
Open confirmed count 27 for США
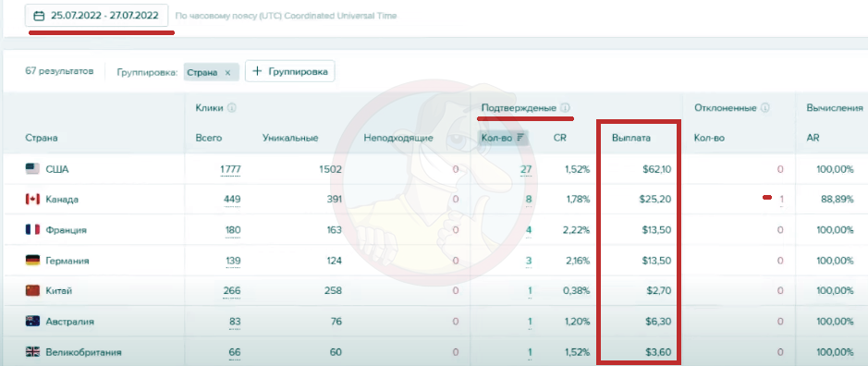526,169
